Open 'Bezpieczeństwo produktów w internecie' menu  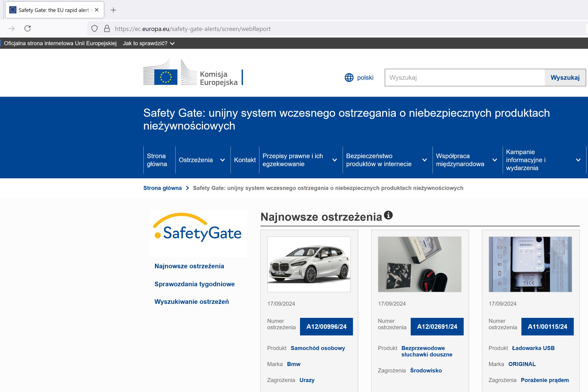coord(379,160)
